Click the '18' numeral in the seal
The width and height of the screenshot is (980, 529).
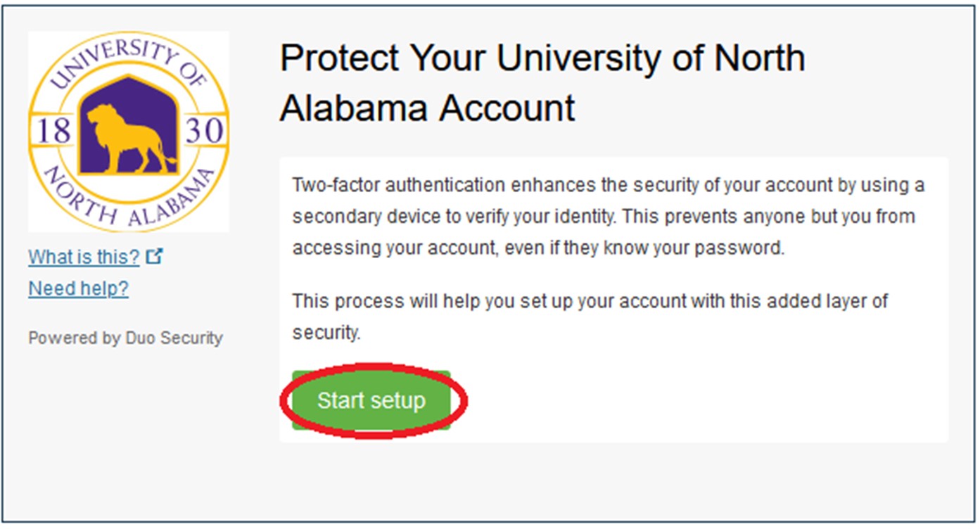pos(53,130)
